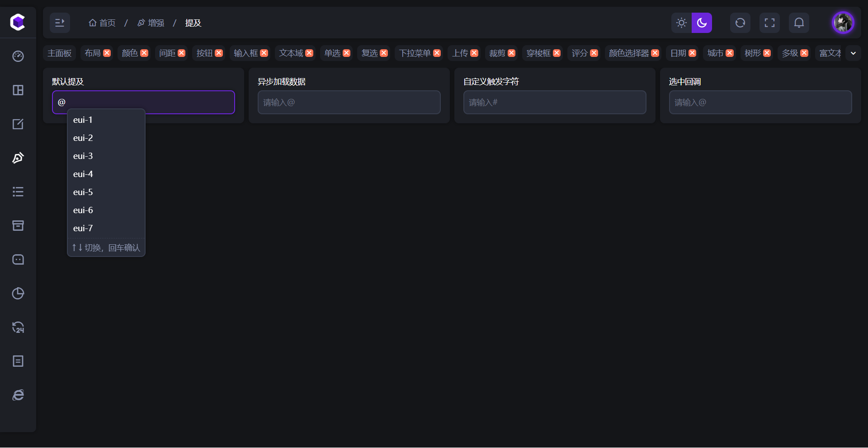Close the 复选 tab
The image size is (868, 448).
(x=384, y=53)
